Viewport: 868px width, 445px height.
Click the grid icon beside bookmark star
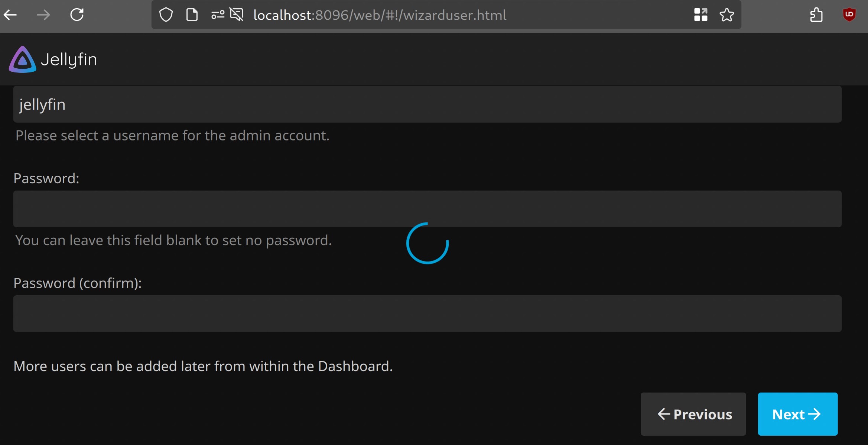[700, 15]
